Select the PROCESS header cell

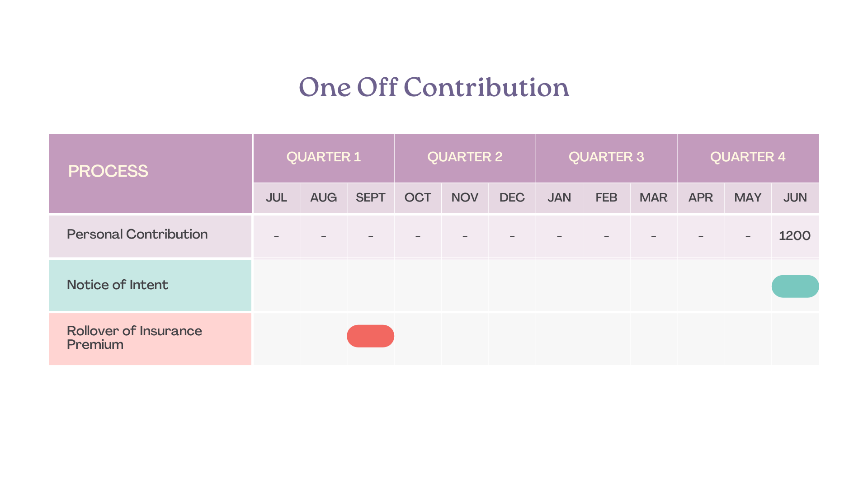(150, 173)
